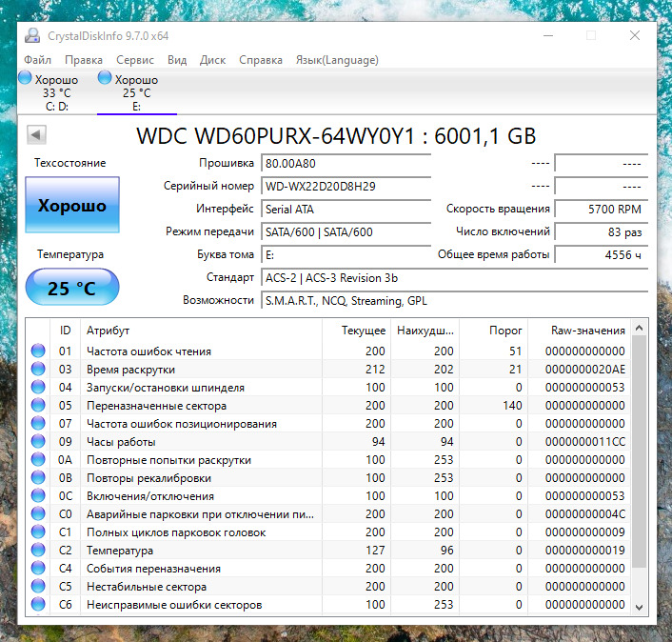This screenshot has width=672, height=642.
Task: Click status orb for attribute 01 read errors
Action: pos(38,351)
